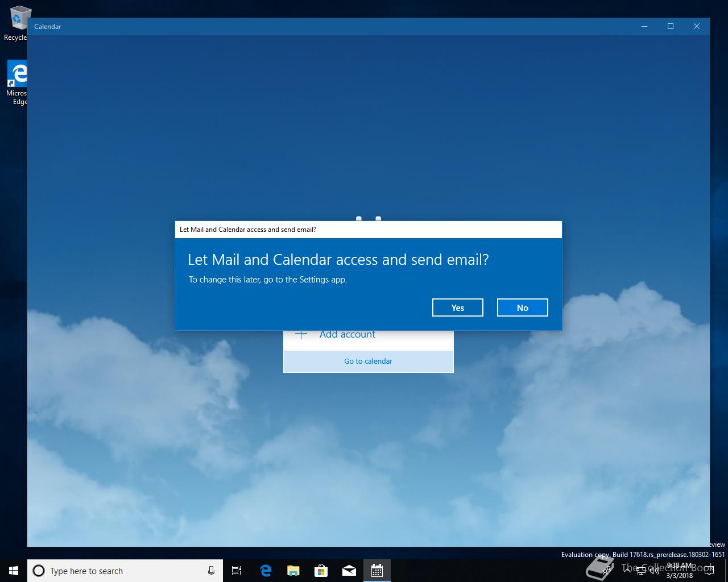Click the plus icon beside Add account

point(301,334)
